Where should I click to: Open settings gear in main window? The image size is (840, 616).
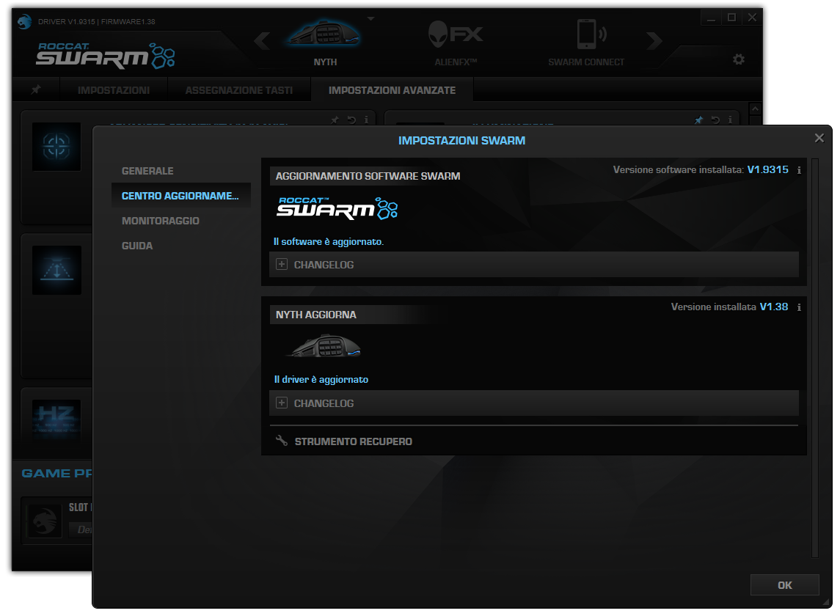[x=739, y=59]
